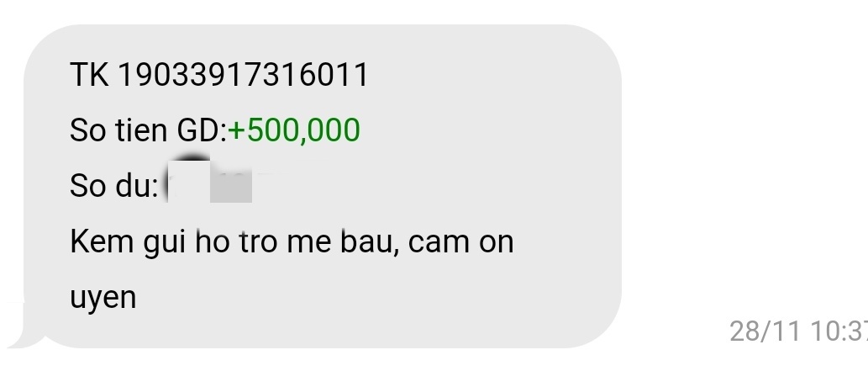
Task: Click the gray redaction block in balance
Action: click(231, 188)
